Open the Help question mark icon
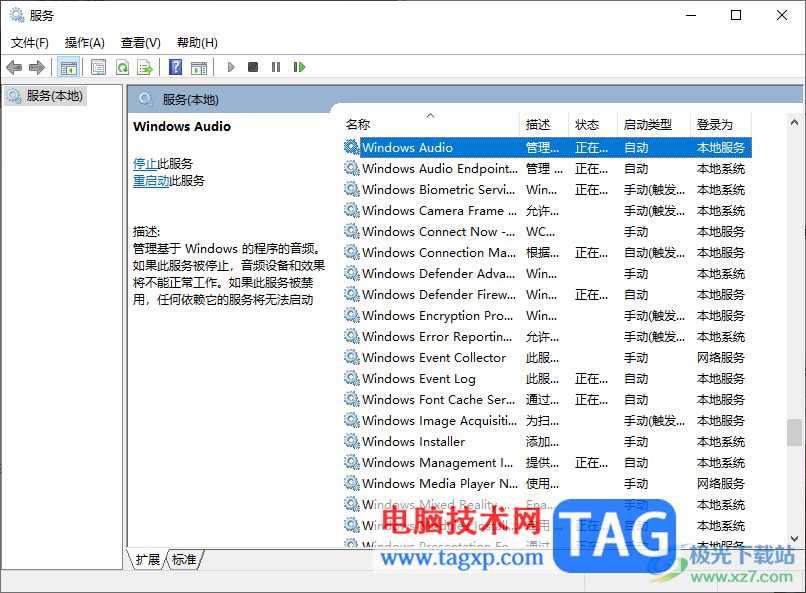 175,67
